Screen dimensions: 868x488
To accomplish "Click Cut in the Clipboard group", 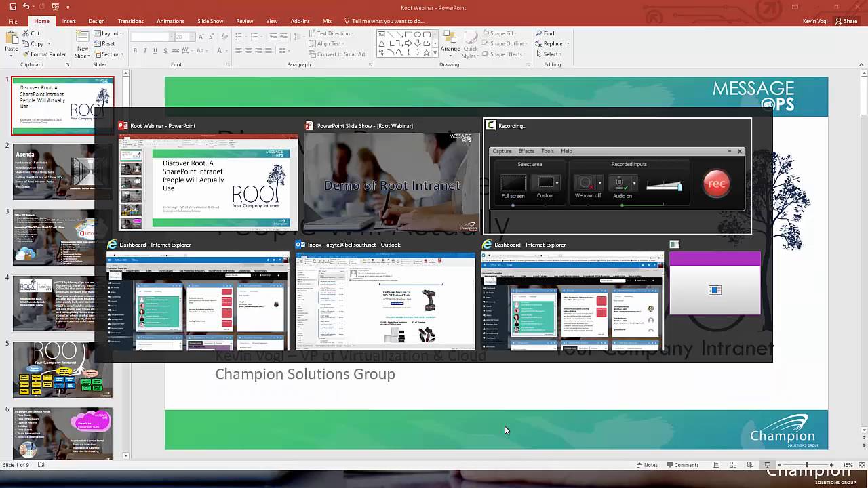I will (31, 33).
